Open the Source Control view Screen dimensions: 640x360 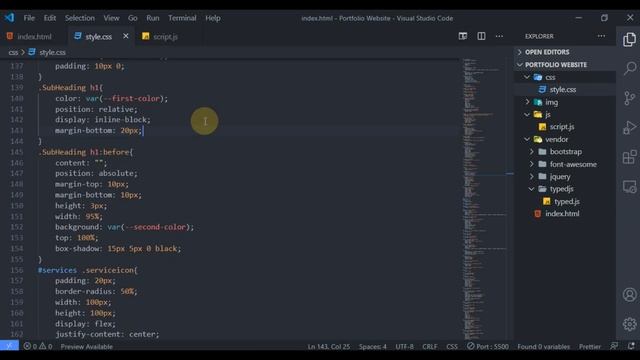click(629, 98)
